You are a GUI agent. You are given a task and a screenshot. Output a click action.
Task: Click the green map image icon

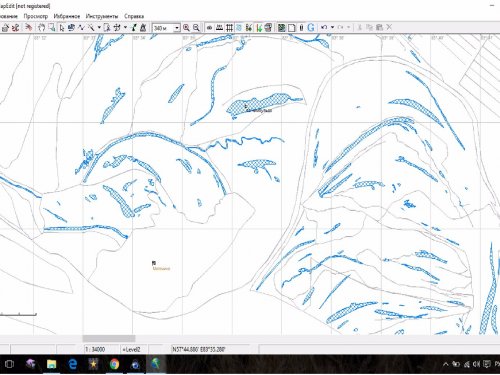point(282,28)
